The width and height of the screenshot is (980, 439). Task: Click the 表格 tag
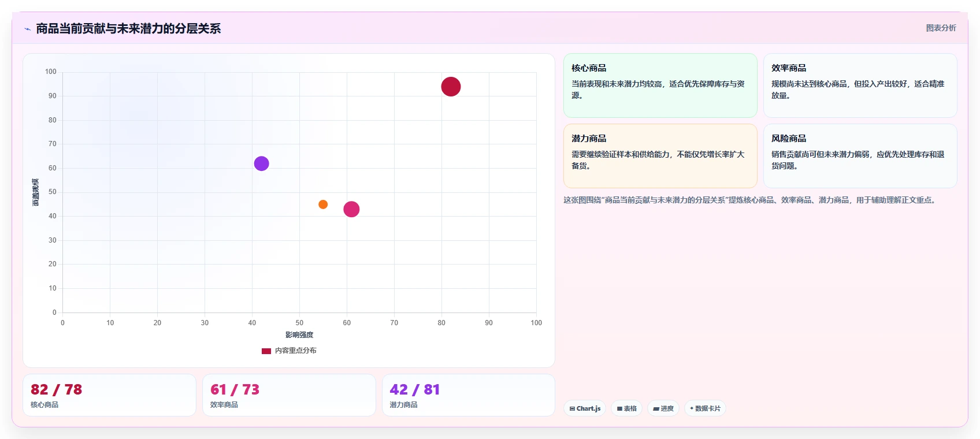click(626, 408)
